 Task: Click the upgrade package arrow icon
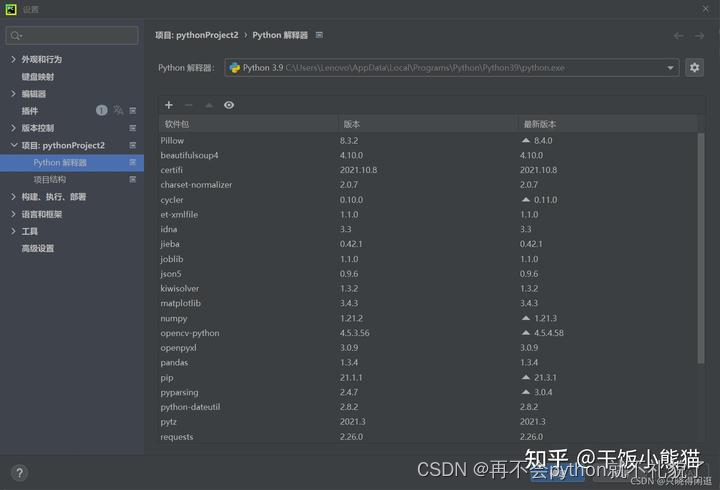click(x=209, y=105)
